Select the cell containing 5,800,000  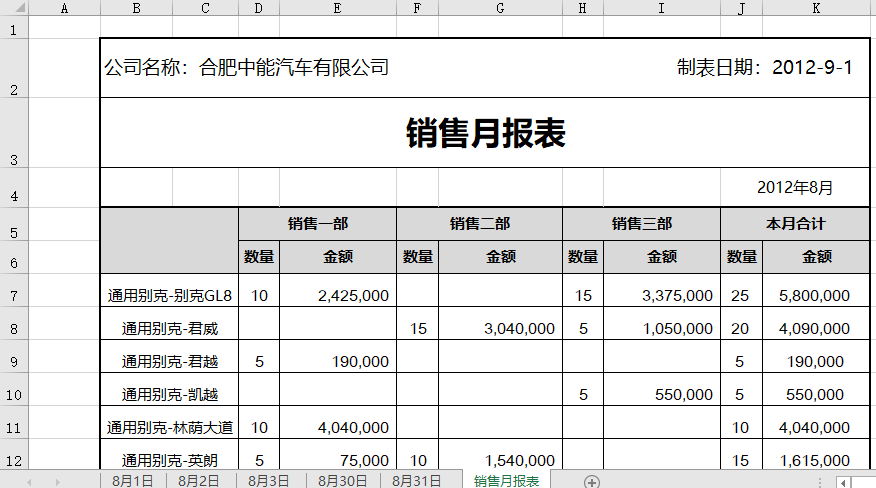click(816, 296)
